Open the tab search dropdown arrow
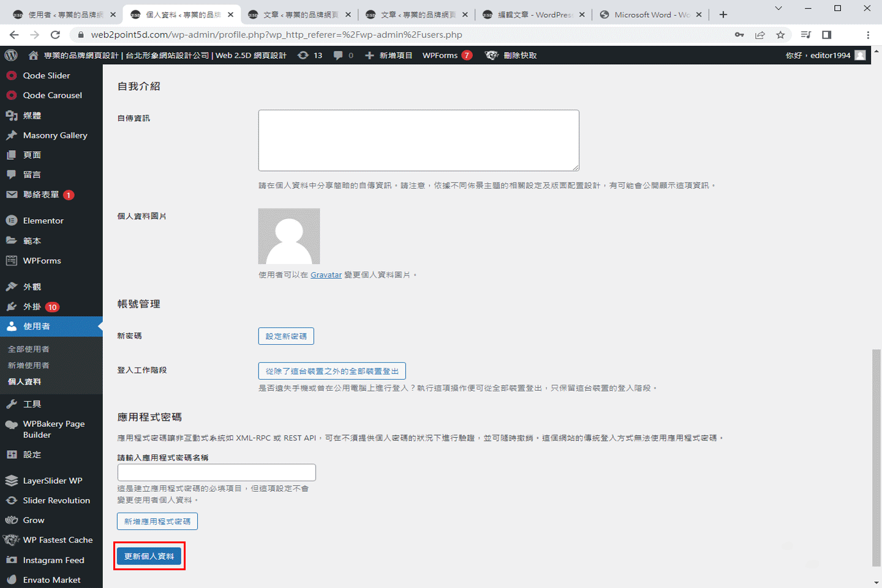The width and height of the screenshot is (882, 588). [x=778, y=9]
